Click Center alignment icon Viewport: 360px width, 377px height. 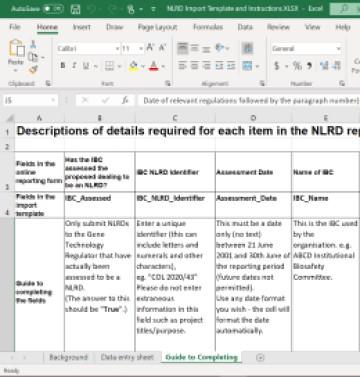point(195,66)
